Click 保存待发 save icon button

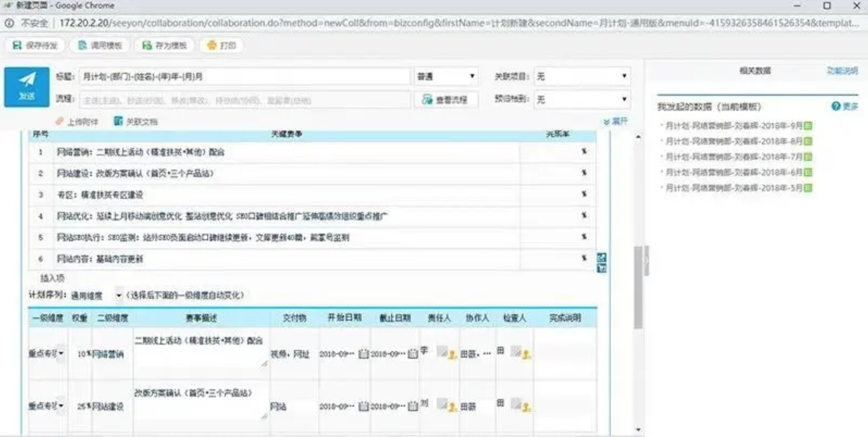point(35,46)
